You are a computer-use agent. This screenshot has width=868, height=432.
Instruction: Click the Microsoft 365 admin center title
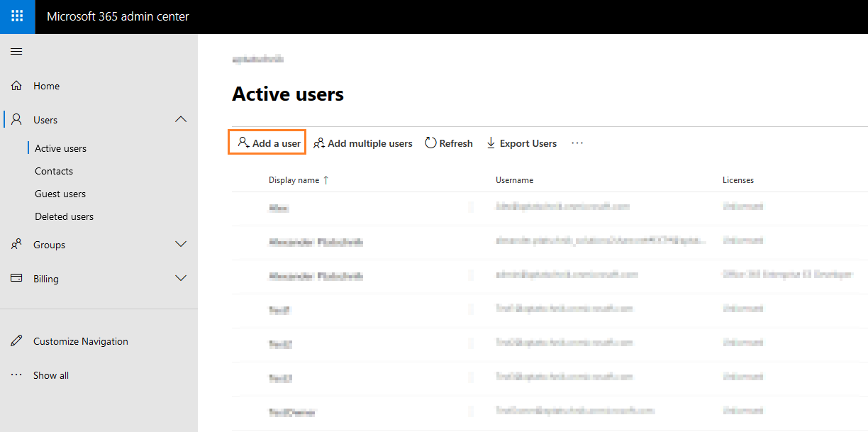tap(118, 16)
